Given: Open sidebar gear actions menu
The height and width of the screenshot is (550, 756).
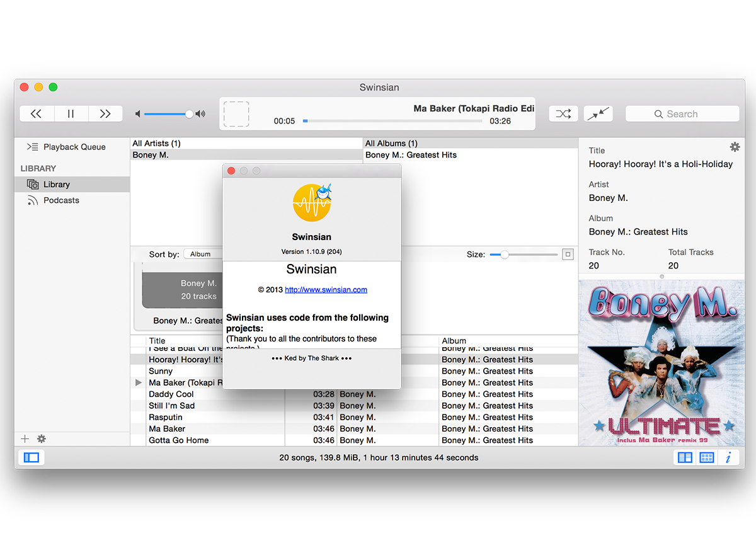Looking at the screenshot, I should point(42,439).
